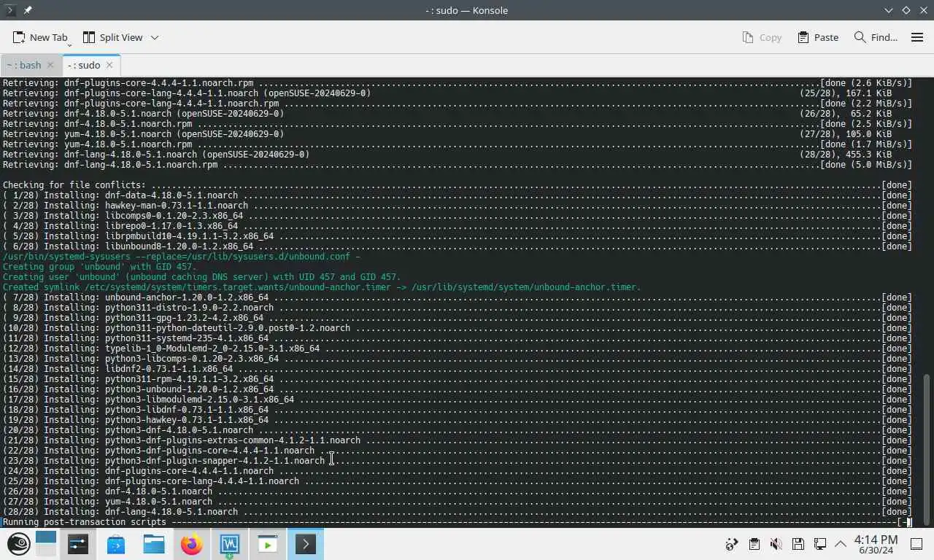Click 'Installing: hawkey-man-0.73.1-1.1.noarch' line
The height and width of the screenshot is (560, 934).
(x=458, y=206)
